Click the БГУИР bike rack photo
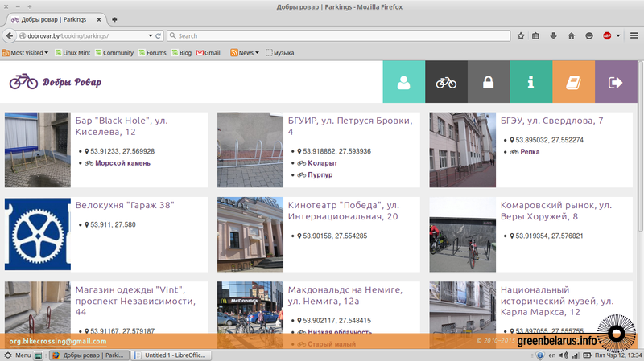The image size is (644, 361). tap(250, 150)
